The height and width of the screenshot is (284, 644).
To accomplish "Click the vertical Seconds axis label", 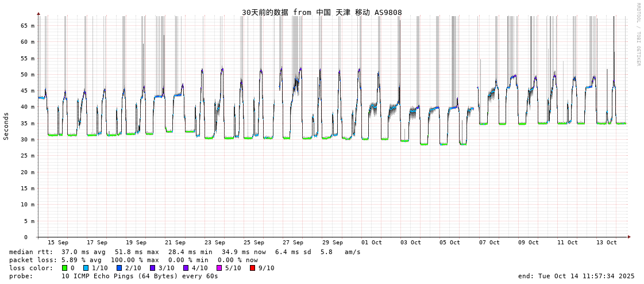I will tap(6, 126).
